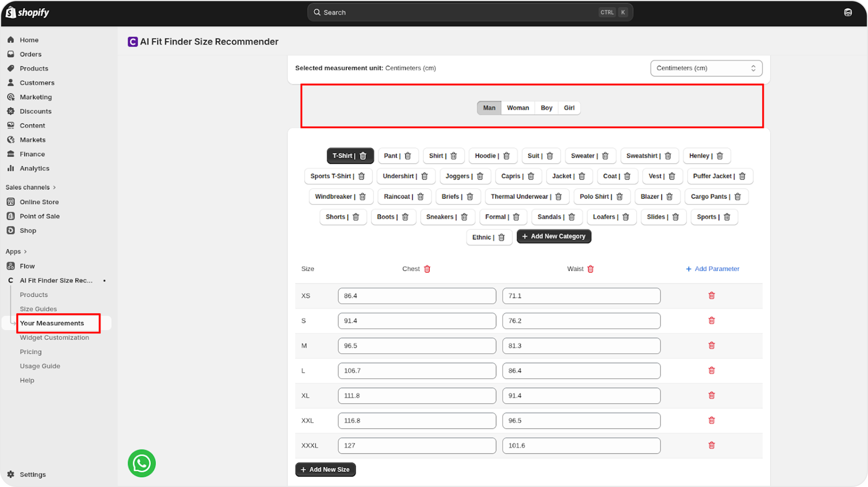Image resolution: width=868 pixels, height=487 pixels.
Task: Click the M size Chest input field
Action: point(417,346)
